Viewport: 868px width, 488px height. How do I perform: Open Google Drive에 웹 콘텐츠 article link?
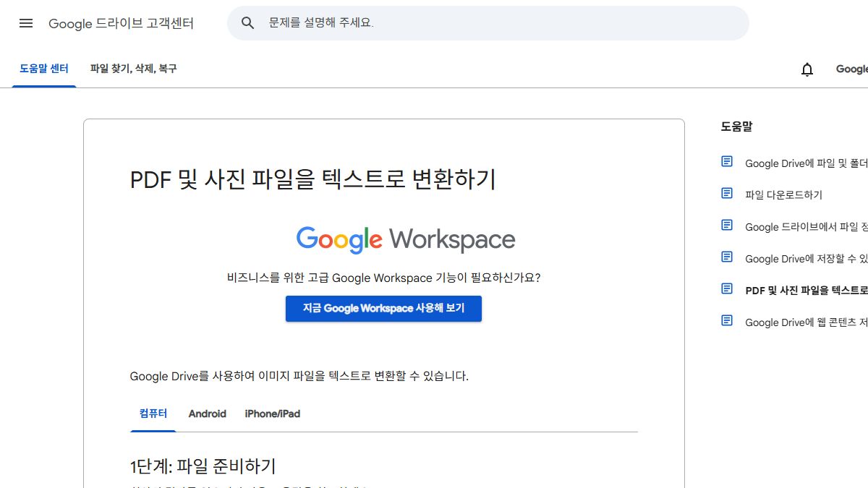coord(807,322)
